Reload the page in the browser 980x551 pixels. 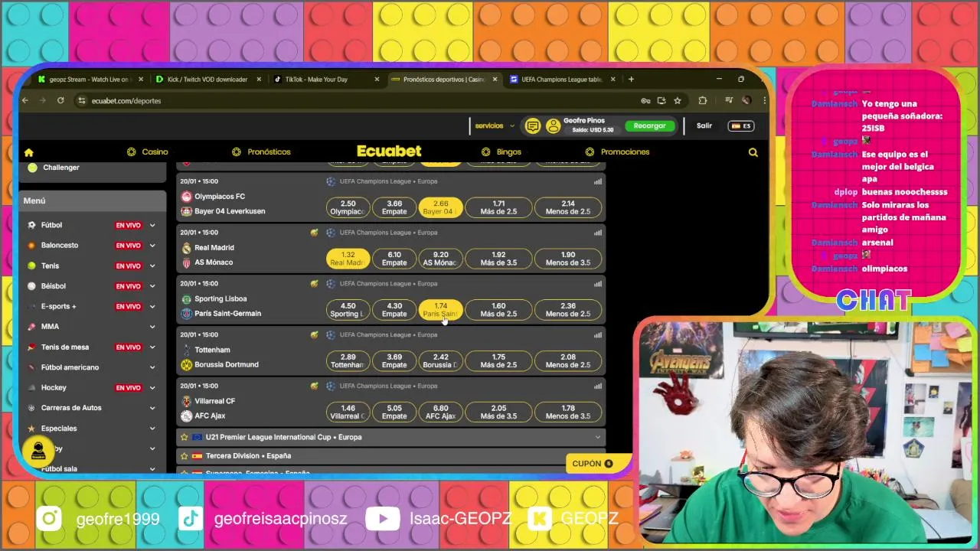click(60, 100)
